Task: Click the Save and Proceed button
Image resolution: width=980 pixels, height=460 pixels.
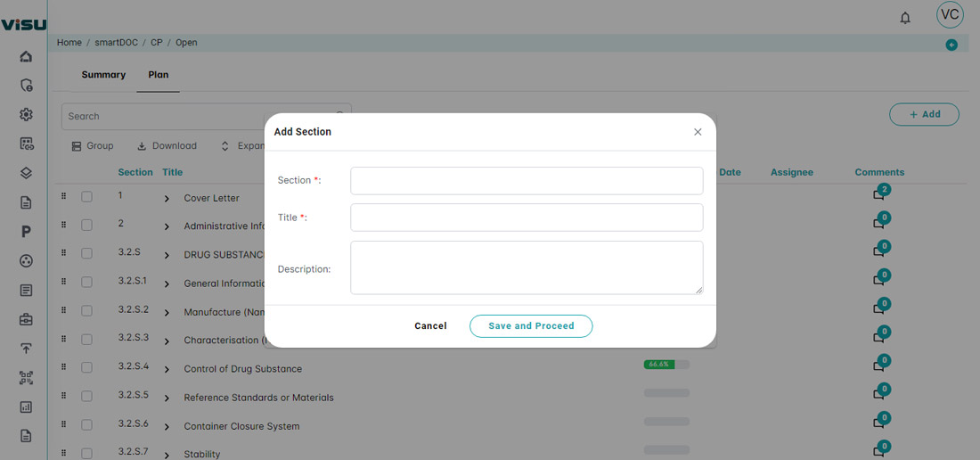Action: pyautogui.click(x=531, y=326)
